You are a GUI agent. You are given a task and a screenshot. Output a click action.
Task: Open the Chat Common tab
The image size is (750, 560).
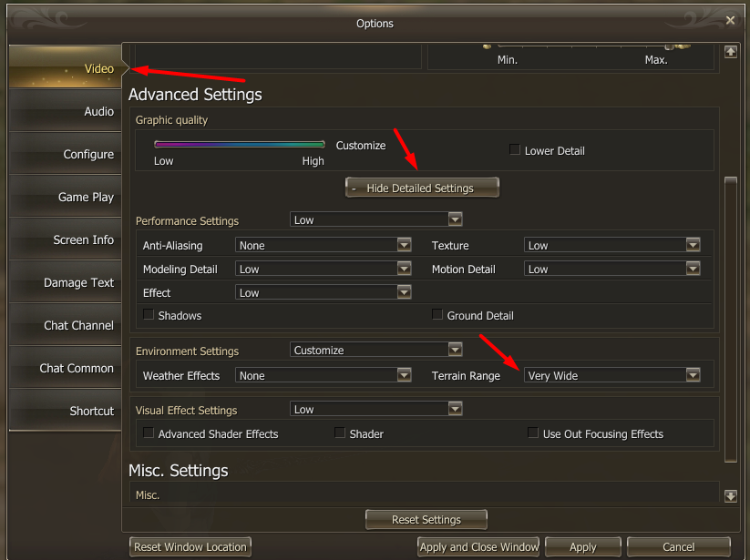(66, 368)
